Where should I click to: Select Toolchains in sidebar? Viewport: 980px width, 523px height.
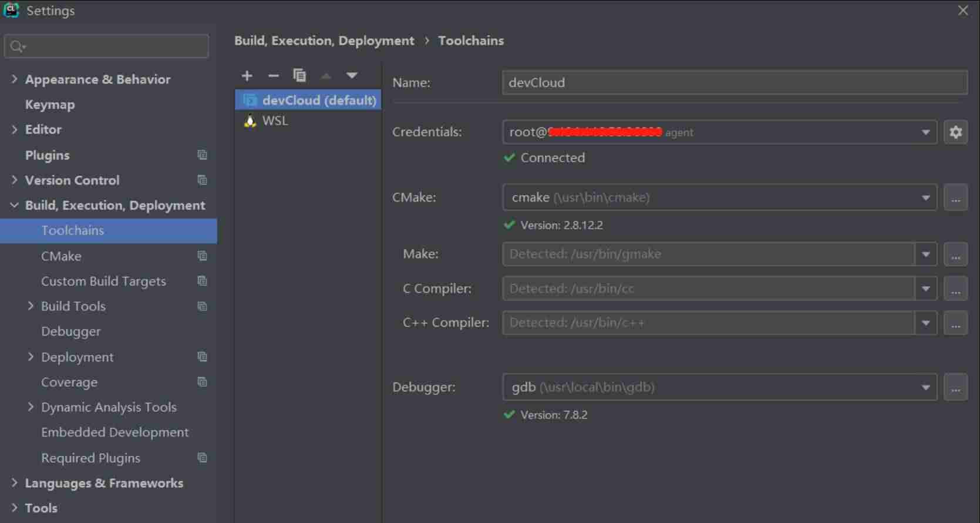(109, 230)
